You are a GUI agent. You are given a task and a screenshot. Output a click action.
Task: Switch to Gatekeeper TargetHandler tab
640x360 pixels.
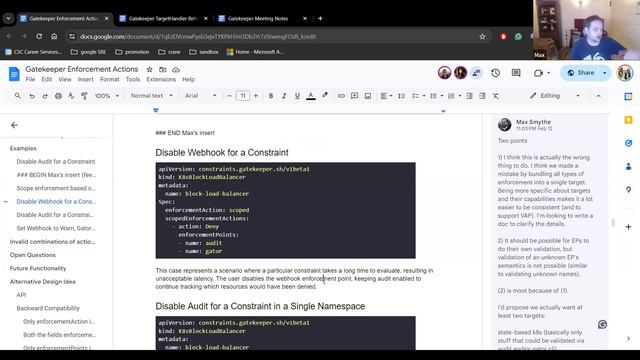(163, 18)
